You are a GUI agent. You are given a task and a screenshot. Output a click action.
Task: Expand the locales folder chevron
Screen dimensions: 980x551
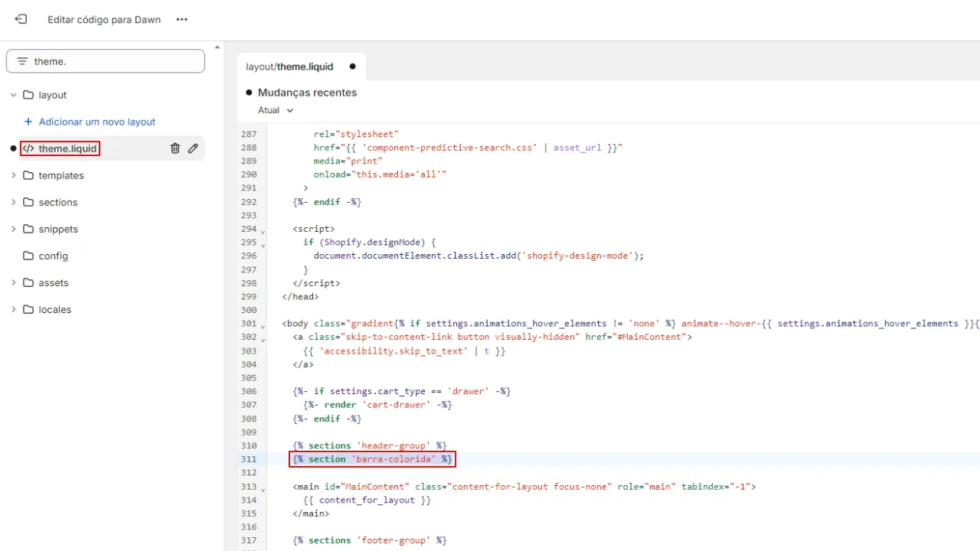[13, 309]
